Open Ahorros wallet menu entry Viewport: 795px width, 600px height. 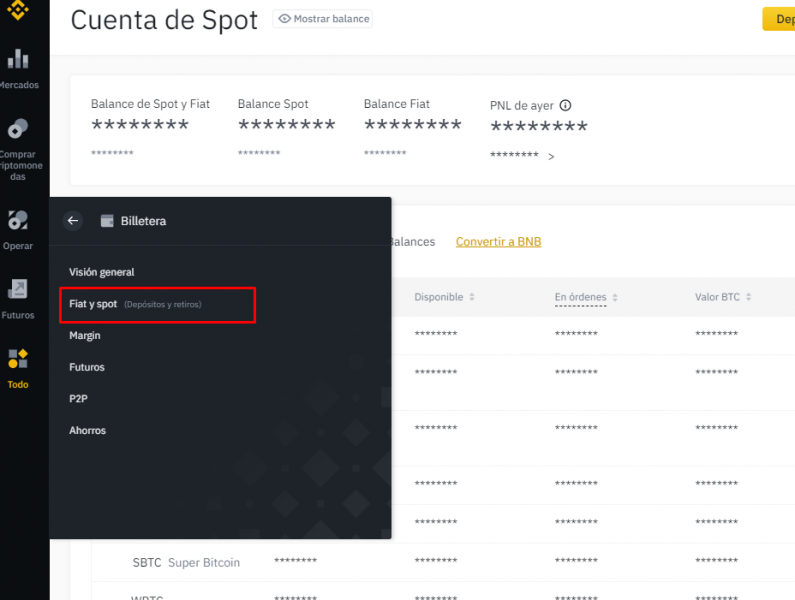(87, 431)
